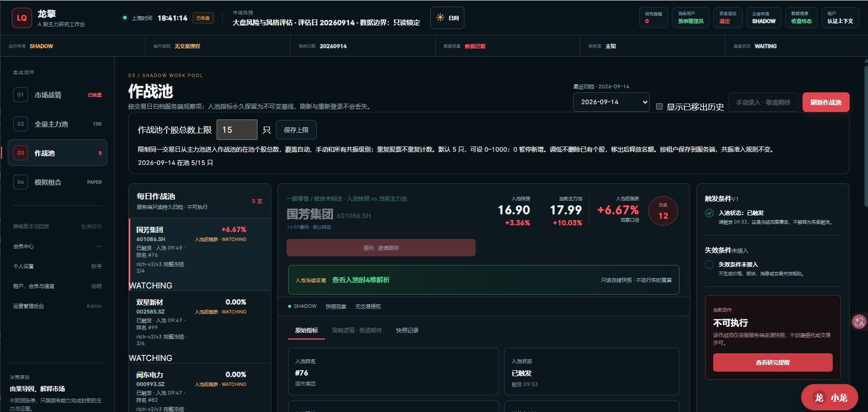868x412 pixels.
Task: Click the 保存上限 button
Action: [x=296, y=130]
